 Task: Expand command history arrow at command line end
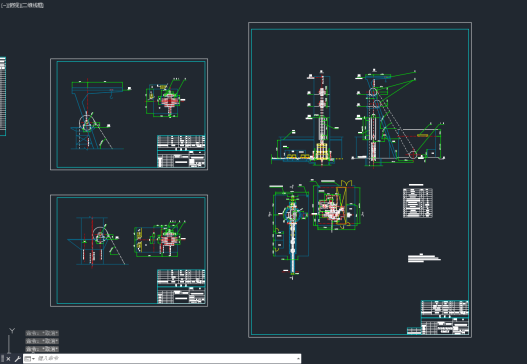coord(298,359)
